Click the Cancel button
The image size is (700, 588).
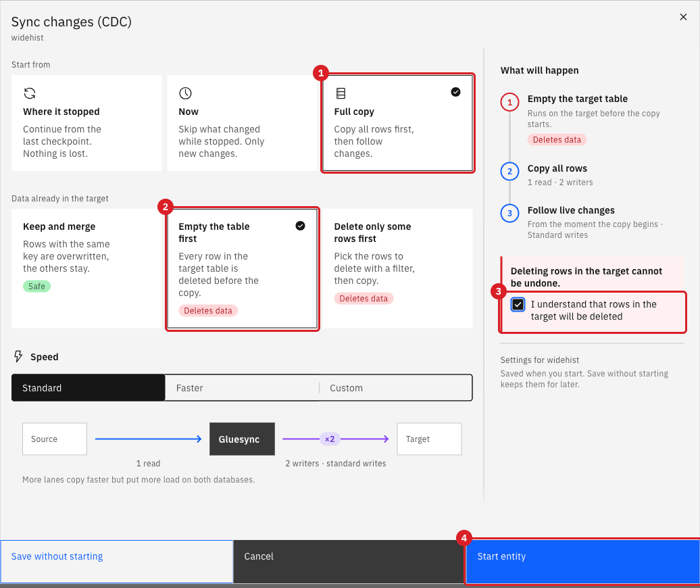(x=349, y=562)
